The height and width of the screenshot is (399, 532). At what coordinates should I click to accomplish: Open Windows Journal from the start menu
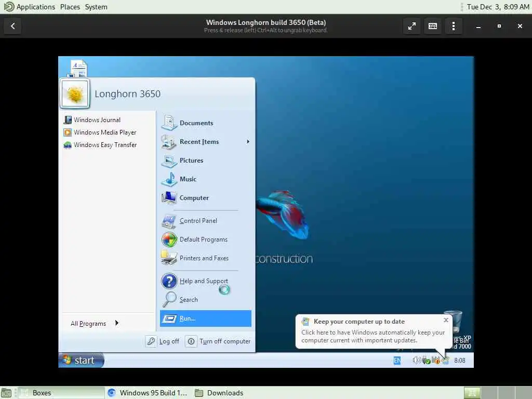pyautogui.click(x=92, y=120)
